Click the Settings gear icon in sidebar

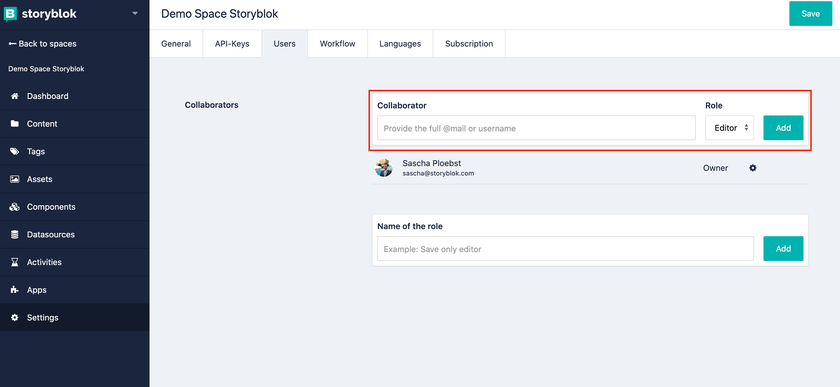[14, 317]
